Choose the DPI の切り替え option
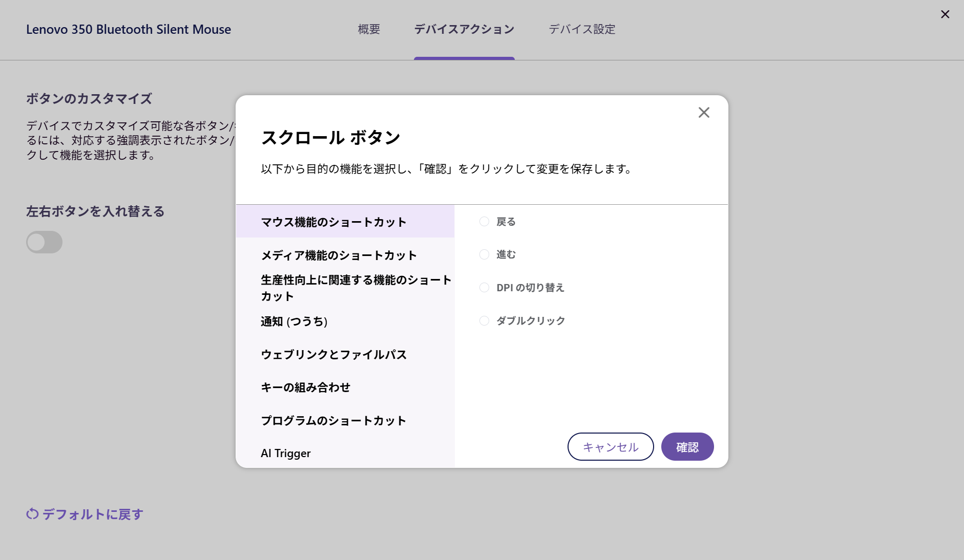This screenshot has height=560, width=964. (x=484, y=288)
